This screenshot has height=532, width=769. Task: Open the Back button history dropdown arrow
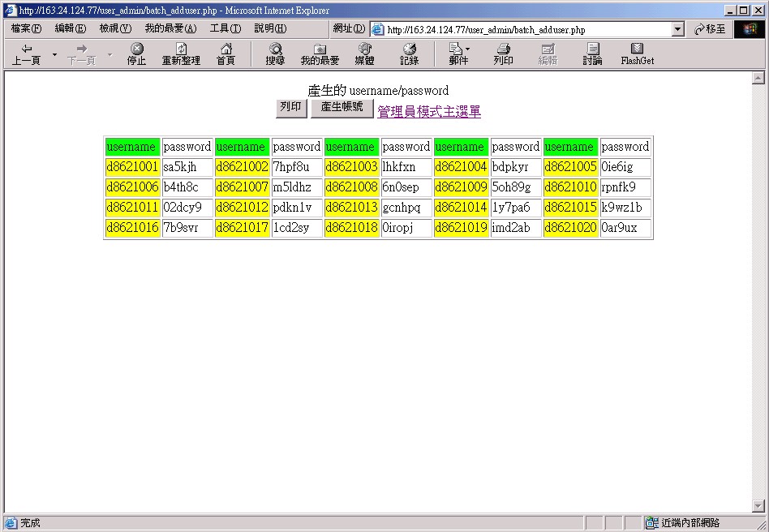pyautogui.click(x=54, y=54)
